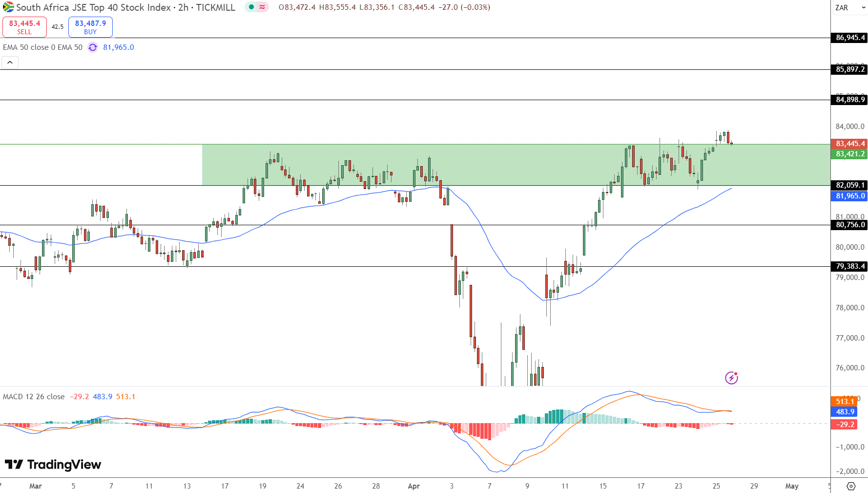This screenshot has width=868, height=493.
Task: Click the purple lightning alert icon
Action: [731, 378]
